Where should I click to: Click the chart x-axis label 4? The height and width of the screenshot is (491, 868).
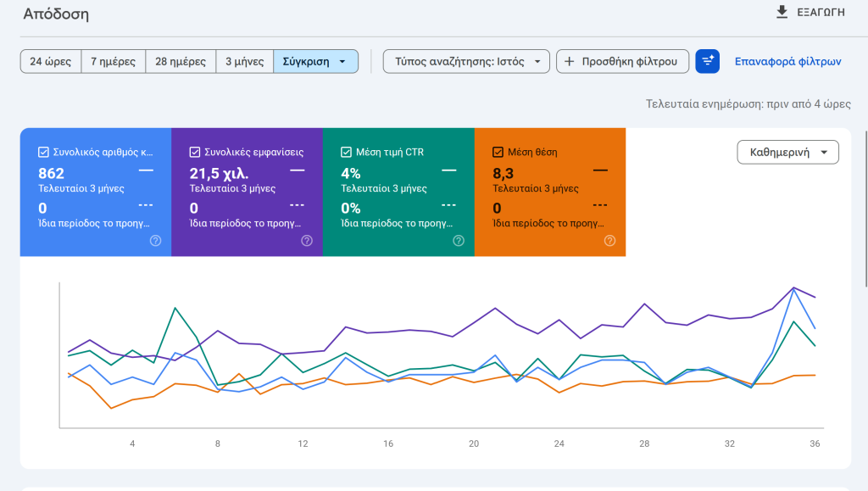(x=132, y=444)
